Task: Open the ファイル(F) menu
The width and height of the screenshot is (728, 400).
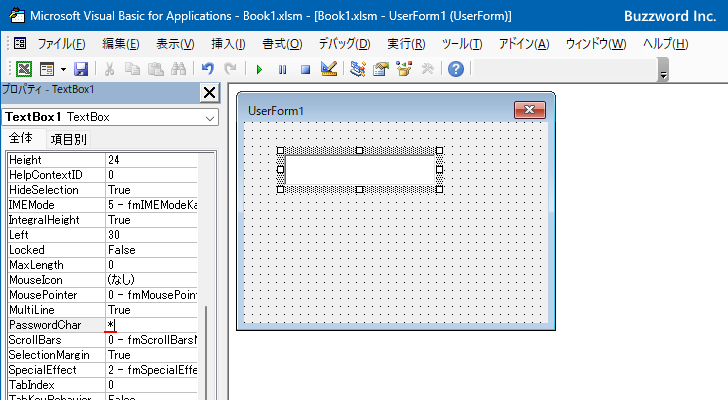Action: tap(61, 44)
